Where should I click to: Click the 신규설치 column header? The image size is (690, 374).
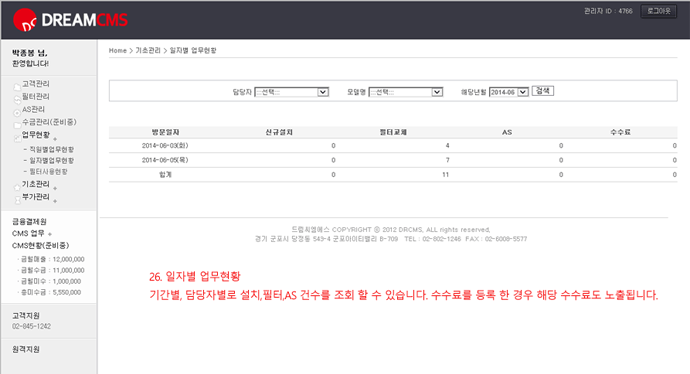tap(279, 132)
